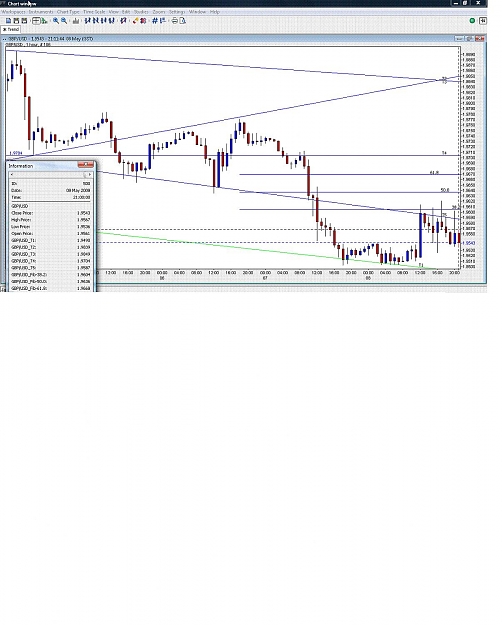This screenshot has height=625, width=502.
Task: Click the Close Price value row
Action: click(51, 213)
